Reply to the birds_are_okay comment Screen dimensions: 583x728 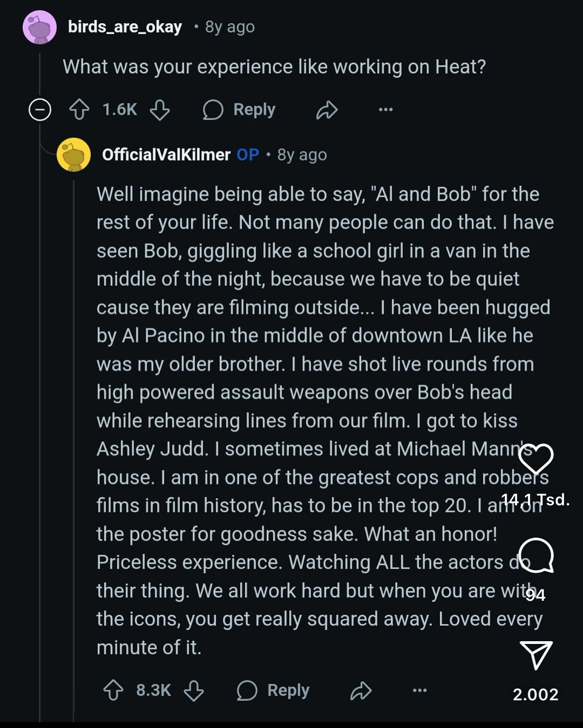point(239,110)
